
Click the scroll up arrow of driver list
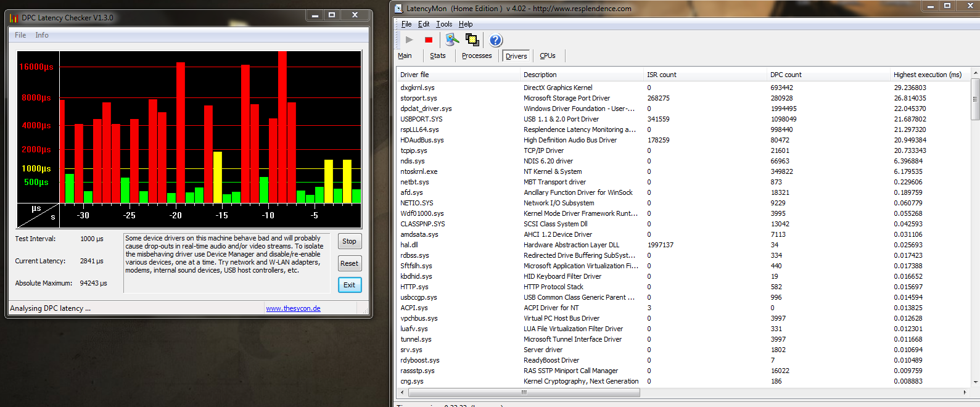976,73
